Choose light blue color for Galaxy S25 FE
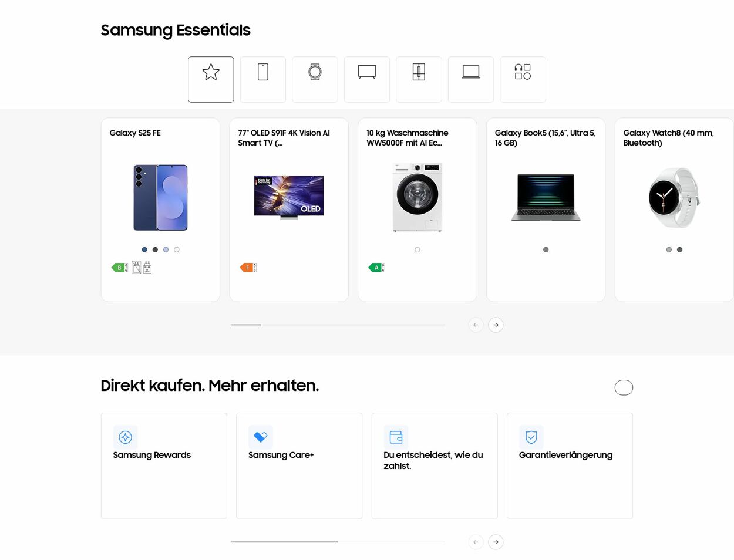 (166, 249)
